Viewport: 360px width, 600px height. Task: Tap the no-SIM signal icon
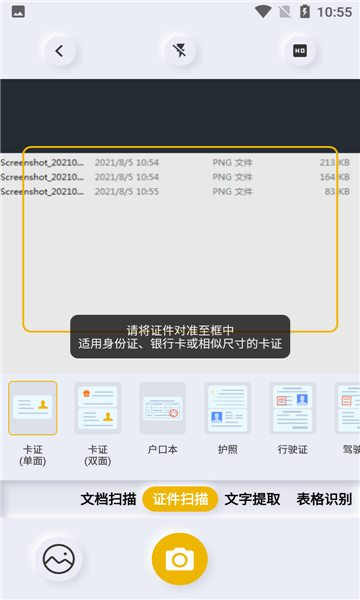[285, 12]
